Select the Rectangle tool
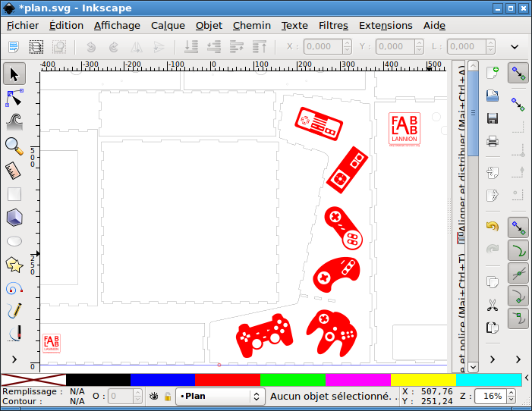Image resolution: width=532 pixels, height=411 pixels. [14, 194]
